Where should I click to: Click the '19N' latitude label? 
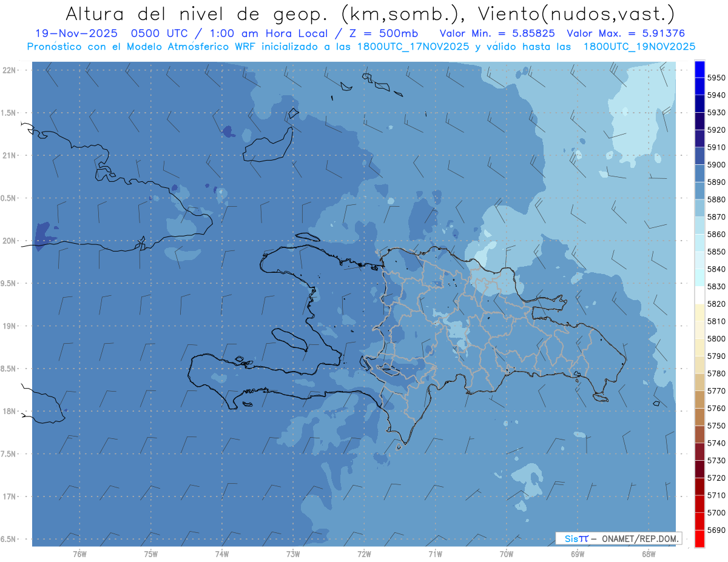tap(9, 326)
